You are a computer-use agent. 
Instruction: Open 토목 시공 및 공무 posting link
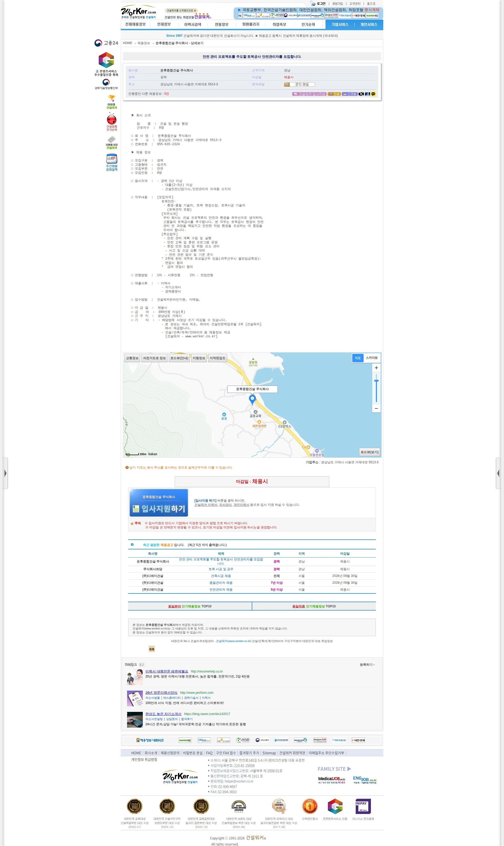pyautogui.click(x=221, y=569)
